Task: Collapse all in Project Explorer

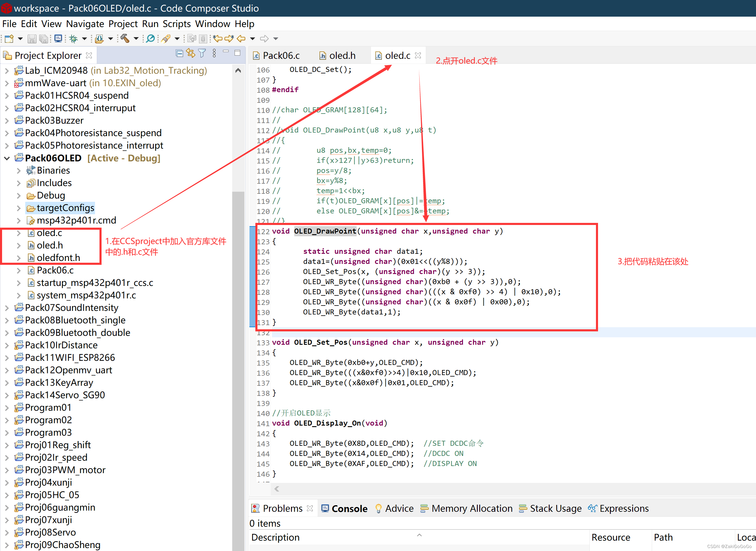Action: click(179, 53)
